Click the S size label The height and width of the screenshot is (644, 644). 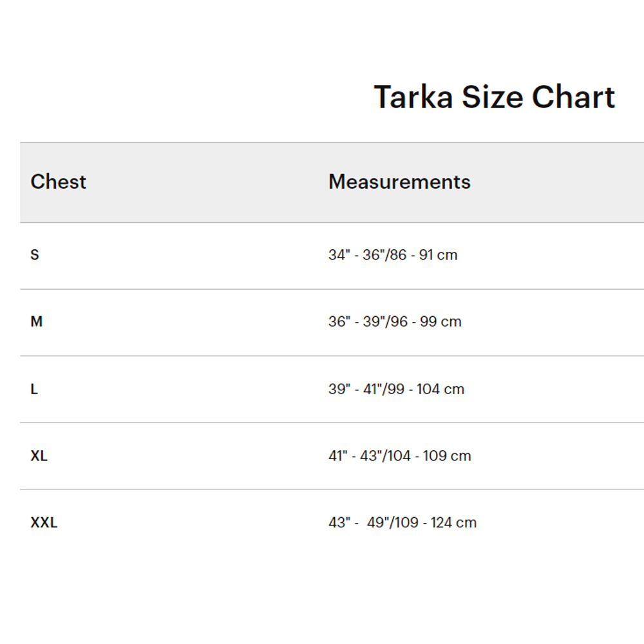coord(35,254)
